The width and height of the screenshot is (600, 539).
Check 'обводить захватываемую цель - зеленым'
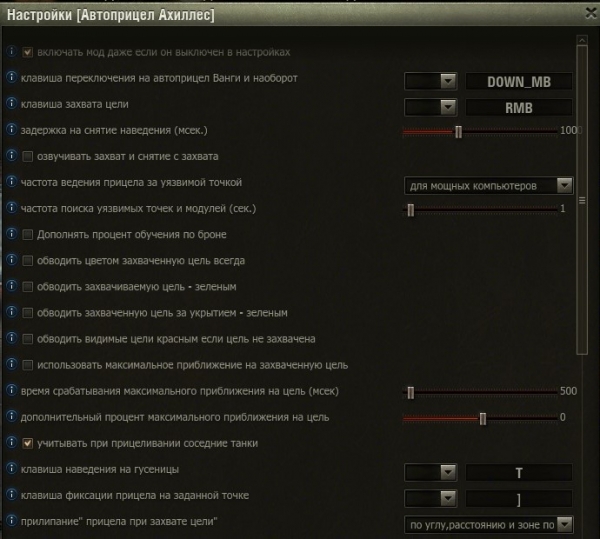tap(28, 287)
